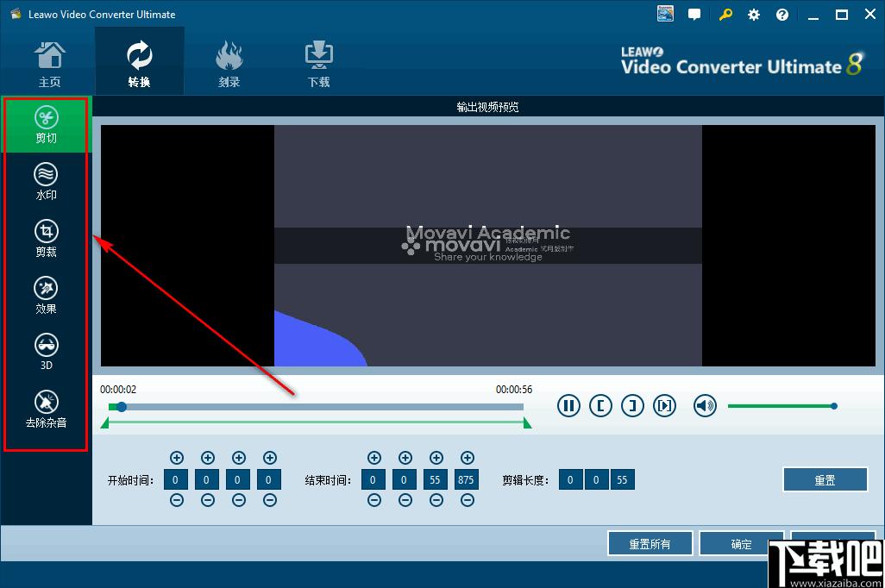Image resolution: width=885 pixels, height=588 pixels.
Task: Click the 00:00:02 current time label
Action: pos(118,390)
